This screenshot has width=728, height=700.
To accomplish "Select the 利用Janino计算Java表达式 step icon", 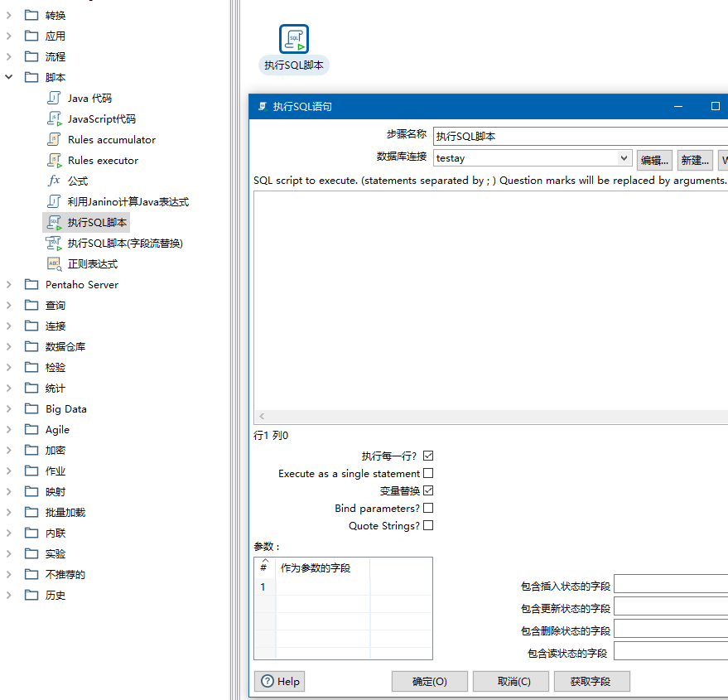I will (54, 201).
